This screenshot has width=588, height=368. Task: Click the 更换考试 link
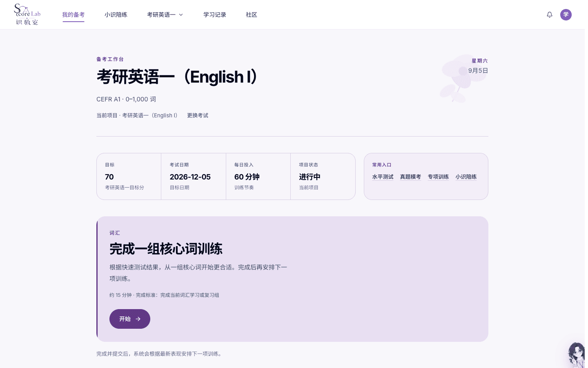coord(198,115)
